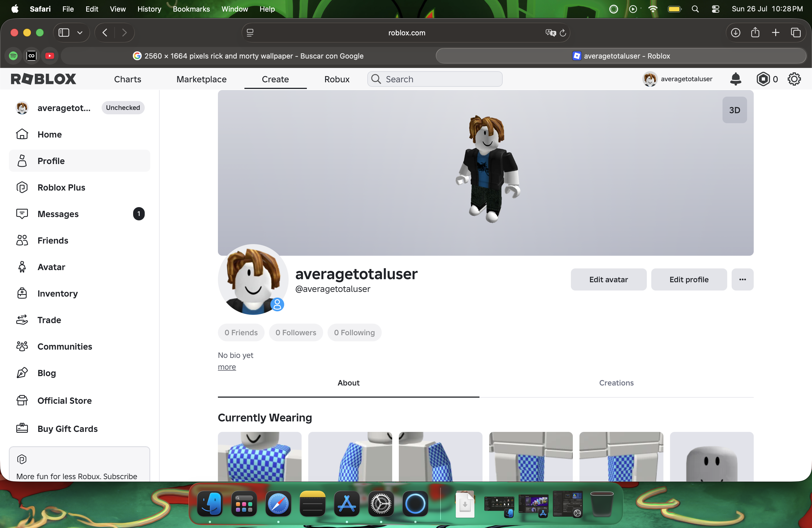This screenshot has height=528, width=812.
Task: Click the Edit profile button
Action: (689, 279)
